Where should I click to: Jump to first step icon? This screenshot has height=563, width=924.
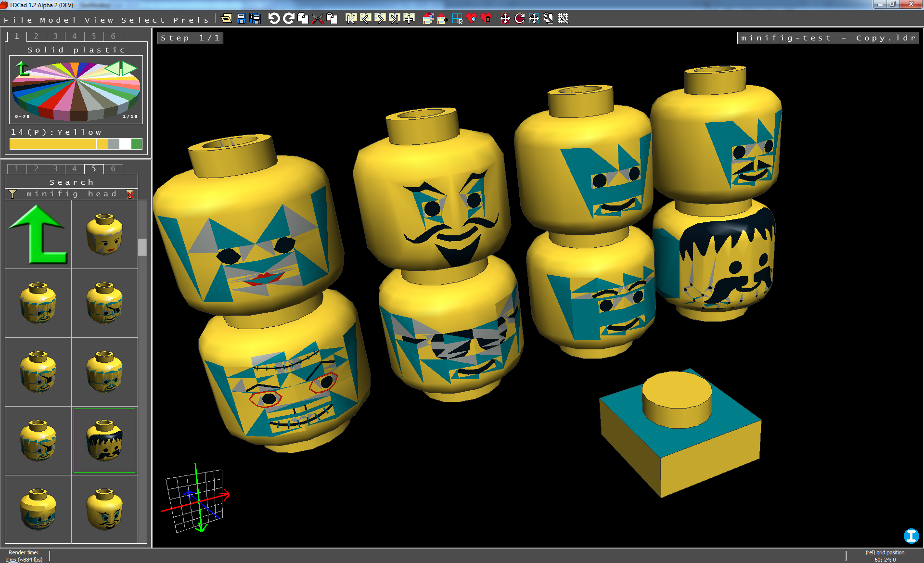[x=351, y=19]
